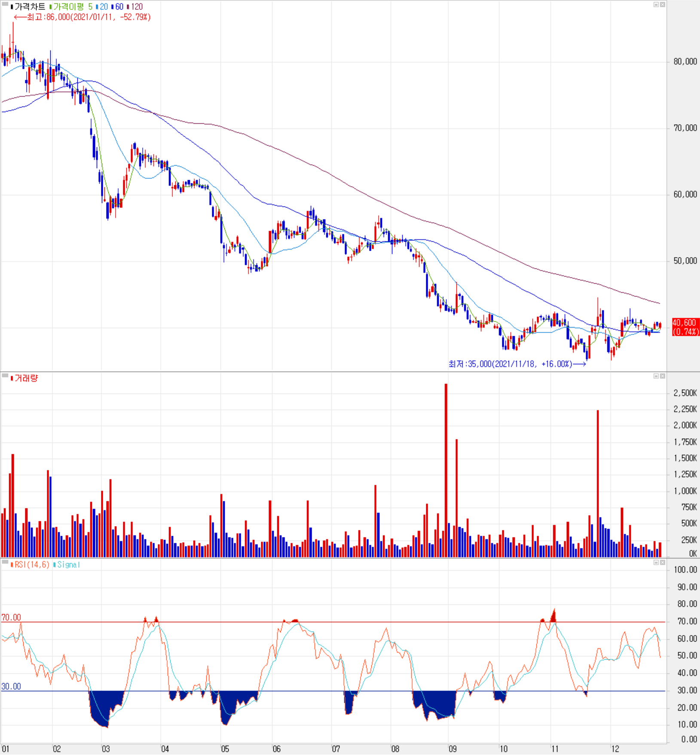Click the 09 month label on time axis

pos(452,749)
